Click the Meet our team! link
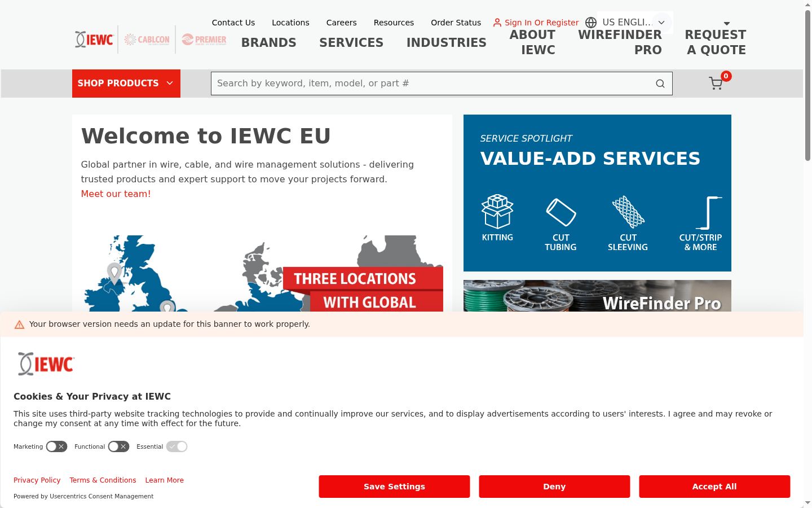This screenshot has width=812, height=508. coord(116,194)
